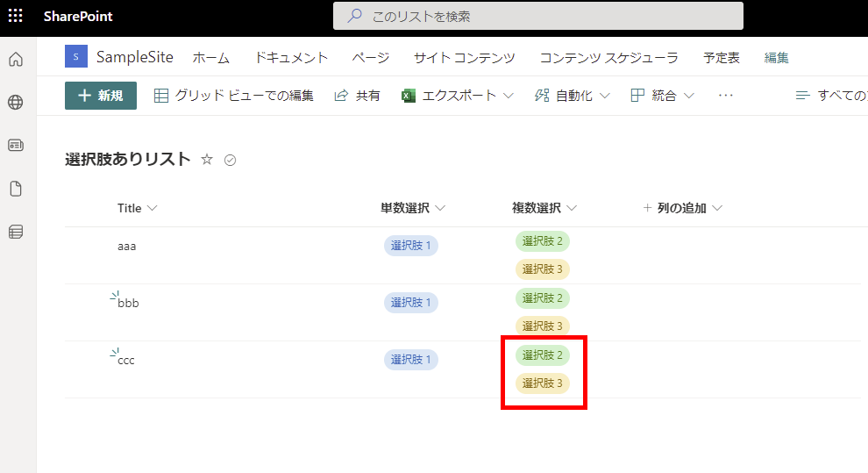Expand the Integrate dropdown chevron
The width and height of the screenshot is (868, 473).
(x=688, y=96)
